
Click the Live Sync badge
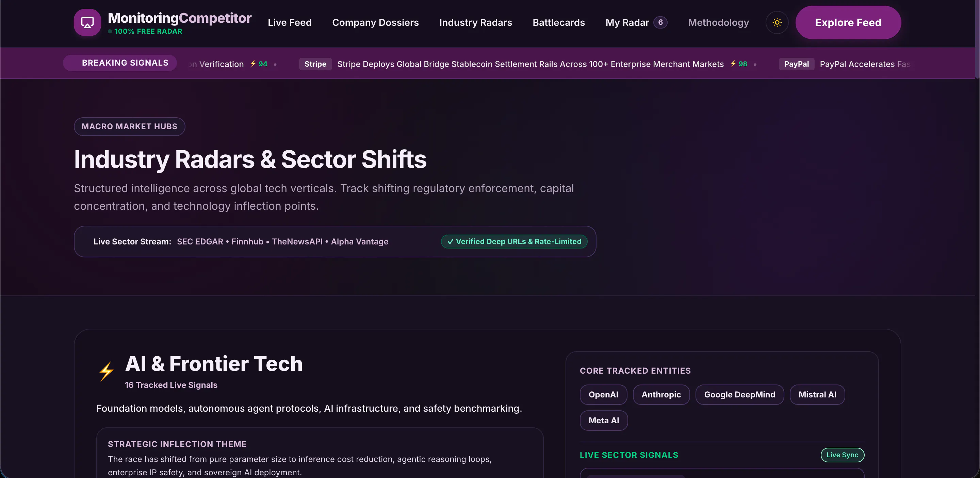tap(842, 455)
